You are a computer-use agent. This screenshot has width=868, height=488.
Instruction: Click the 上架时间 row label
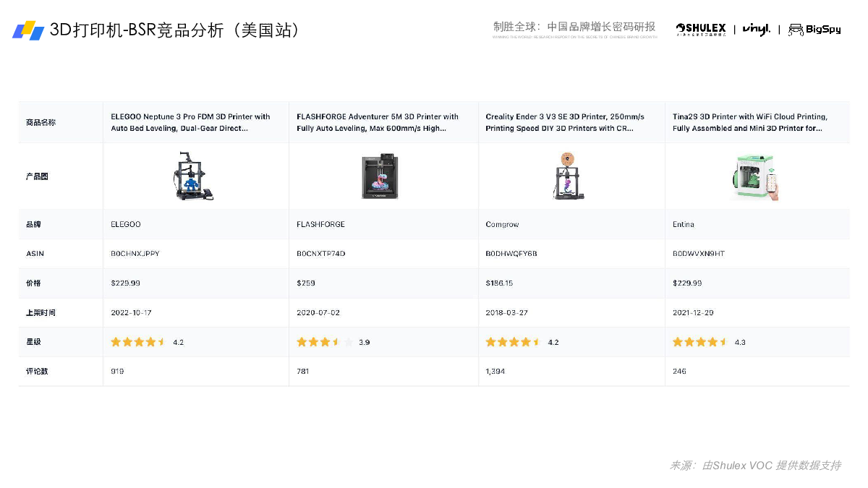tap(41, 313)
